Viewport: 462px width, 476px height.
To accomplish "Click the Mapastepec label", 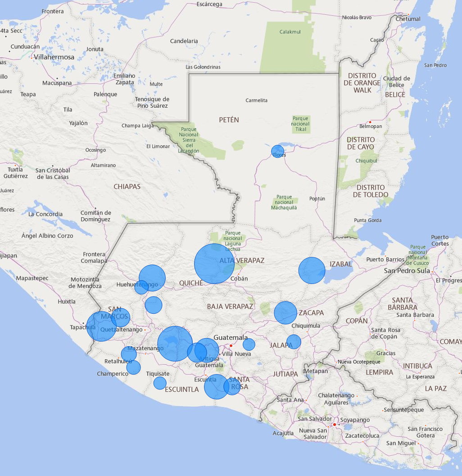I will [32, 279].
